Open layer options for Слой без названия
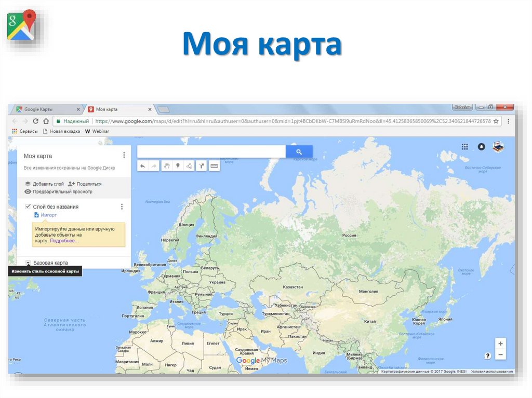This screenshot has width=532, height=398. 122,207
